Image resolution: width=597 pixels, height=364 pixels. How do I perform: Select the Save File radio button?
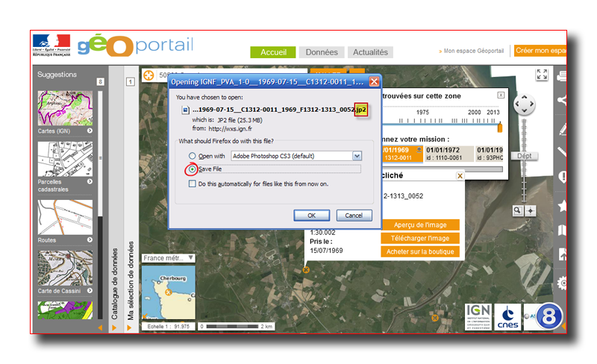point(193,169)
